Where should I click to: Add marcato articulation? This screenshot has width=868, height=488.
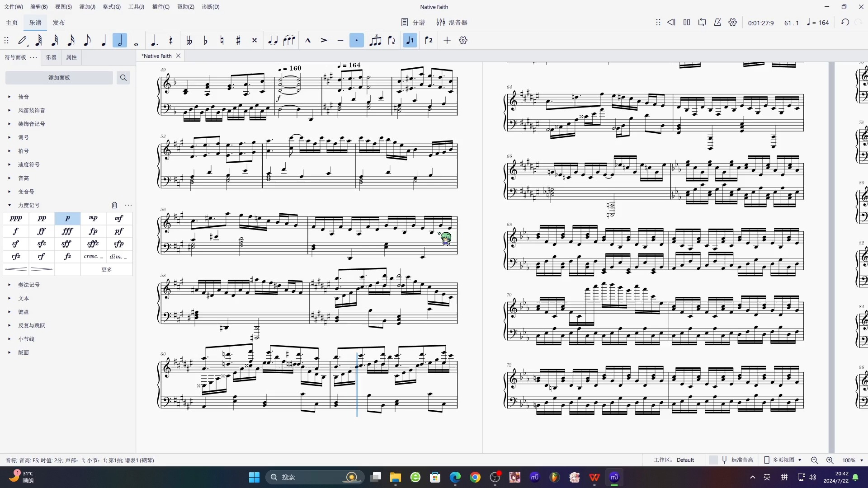coord(308,41)
